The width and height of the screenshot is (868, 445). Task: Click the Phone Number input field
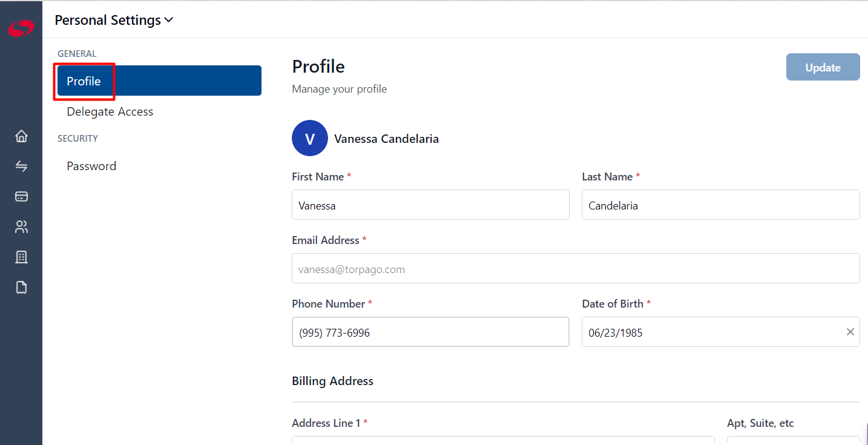point(430,332)
